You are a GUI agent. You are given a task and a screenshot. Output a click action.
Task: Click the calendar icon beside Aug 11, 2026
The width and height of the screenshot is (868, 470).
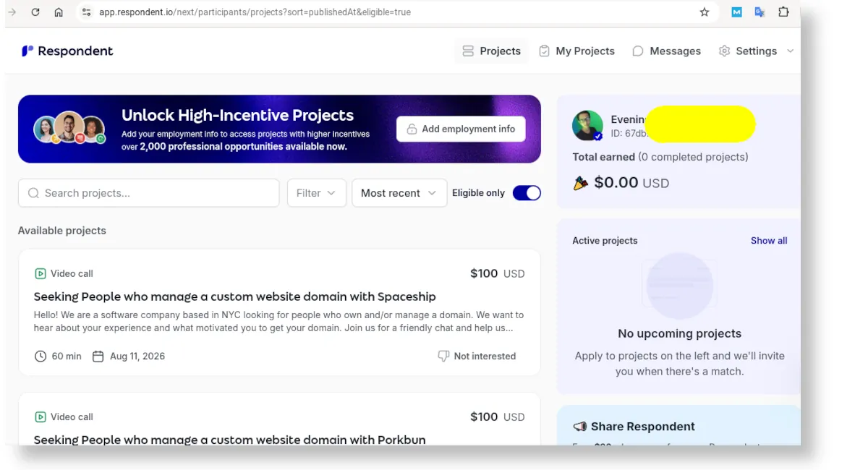point(98,356)
